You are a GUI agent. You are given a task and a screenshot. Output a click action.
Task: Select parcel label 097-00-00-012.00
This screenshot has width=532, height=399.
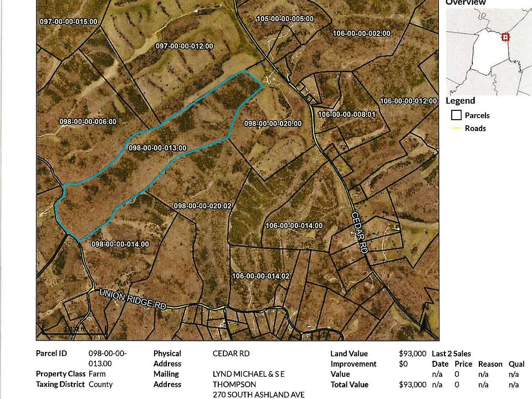pyautogui.click(x=184, y=46)
